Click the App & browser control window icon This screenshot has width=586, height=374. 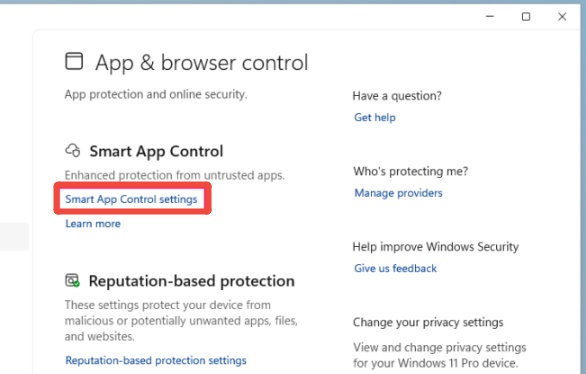click(74, 61)
